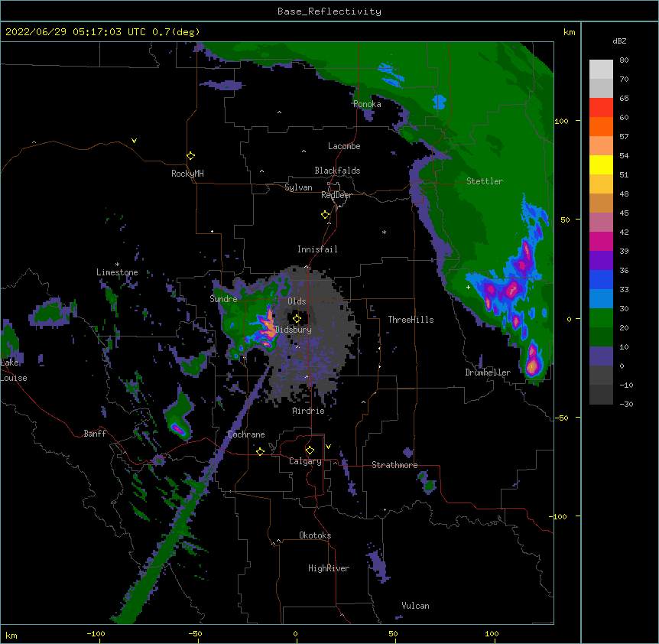Image resolution: width=659 pixels, height=644 pixels.
Task: Click the Innisfail city label
Action: pos(317,249)
